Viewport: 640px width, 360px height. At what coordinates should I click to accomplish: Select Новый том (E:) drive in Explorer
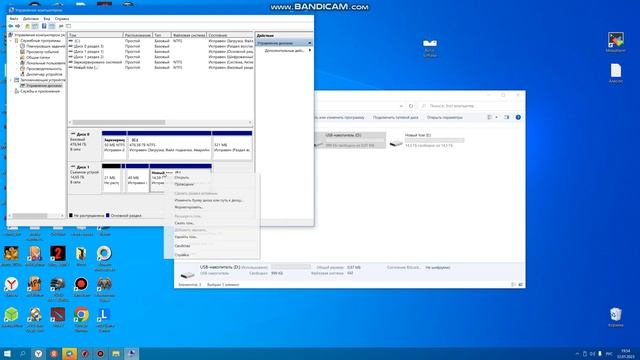pyautogui.click(x=427, y=140)
